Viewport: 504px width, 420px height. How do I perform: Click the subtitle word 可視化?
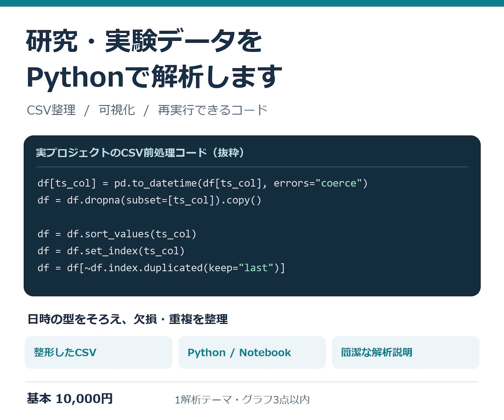pos(116,110)
